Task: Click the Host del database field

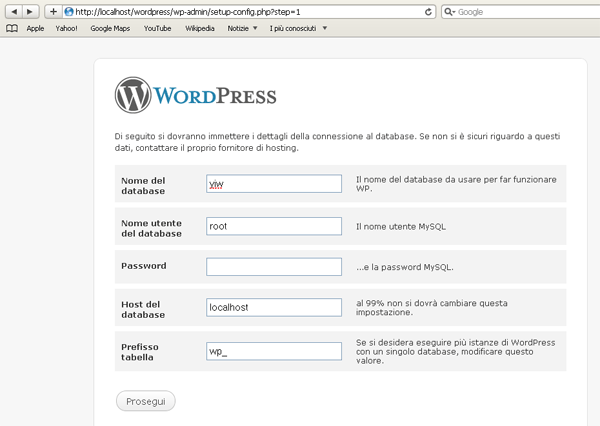Action: coord(274,307)
